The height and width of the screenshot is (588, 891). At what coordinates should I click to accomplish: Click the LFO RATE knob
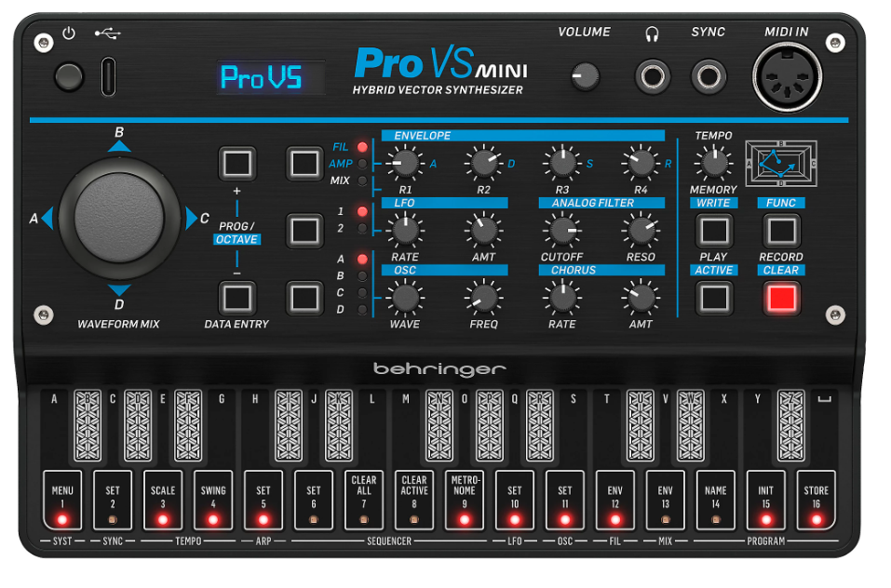[405, 230]
